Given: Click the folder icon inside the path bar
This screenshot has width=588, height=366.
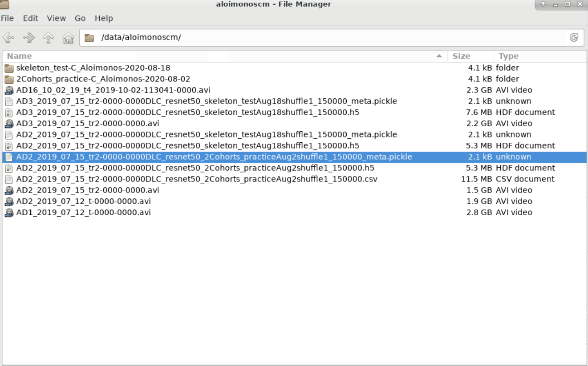Looking at the screenshot, I should [89, 37].
